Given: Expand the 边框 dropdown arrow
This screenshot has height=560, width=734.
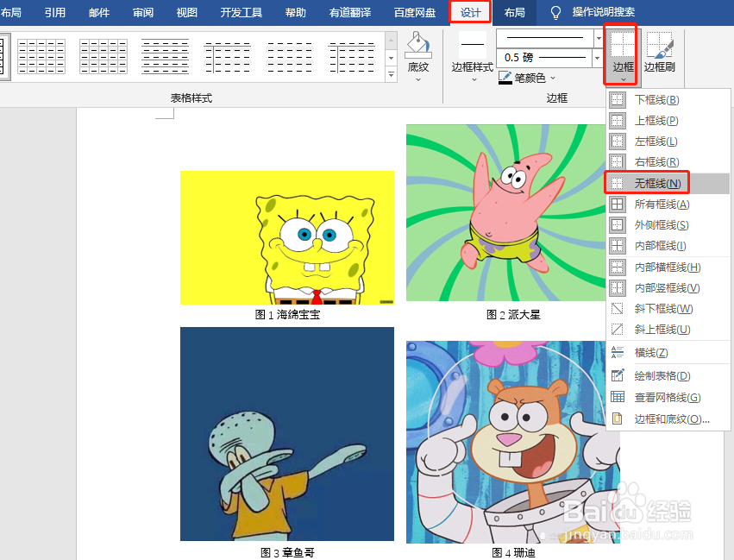Looking at the screenshot, I should (623, 79).
